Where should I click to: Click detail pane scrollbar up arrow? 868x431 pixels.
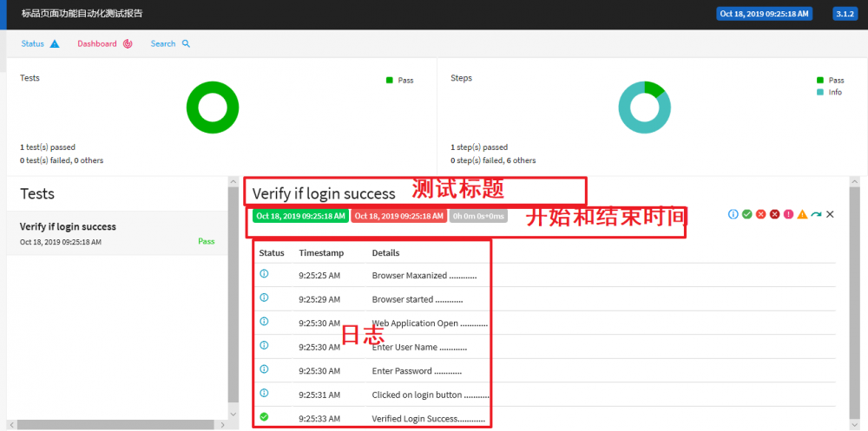pyautogui.click(x=855, y=181)
